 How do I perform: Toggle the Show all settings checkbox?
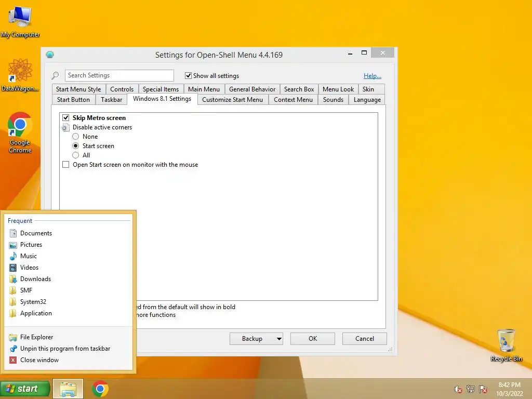188,75
